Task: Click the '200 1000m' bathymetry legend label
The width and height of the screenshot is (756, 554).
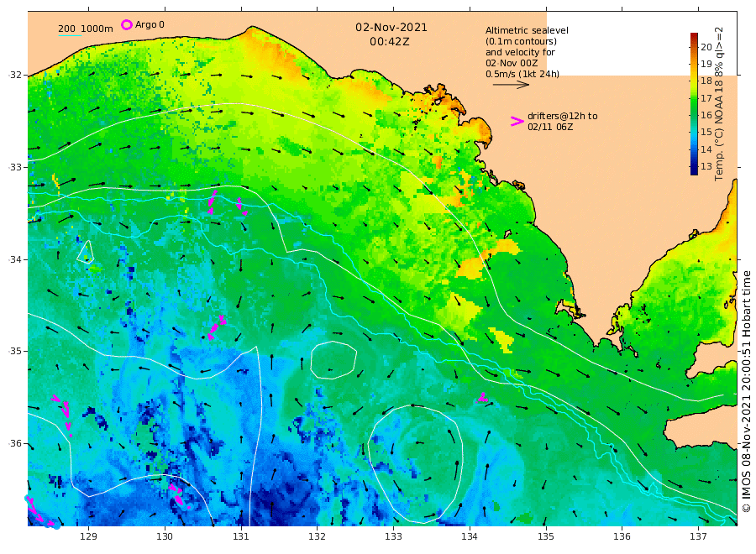Action: pyautogui.click(x=86, y=29)
